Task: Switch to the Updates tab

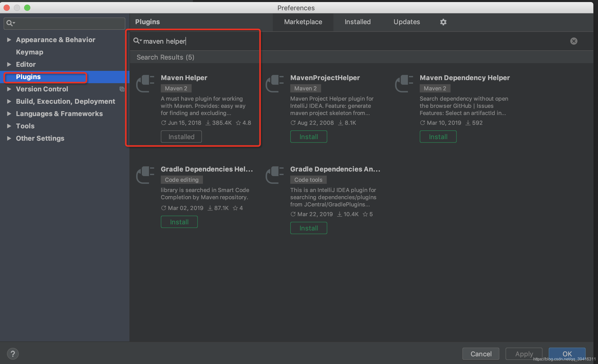Action: (406, 22)
